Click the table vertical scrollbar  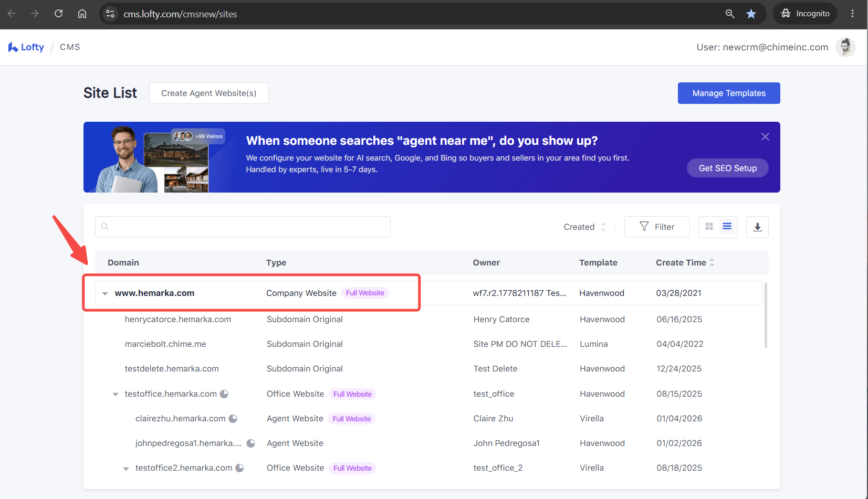[766, 315]
